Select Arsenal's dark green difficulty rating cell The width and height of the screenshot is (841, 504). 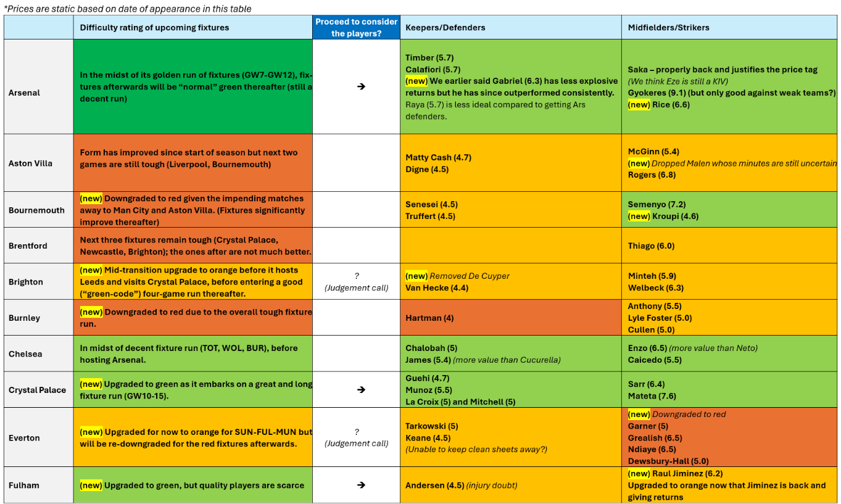(193, 87)
